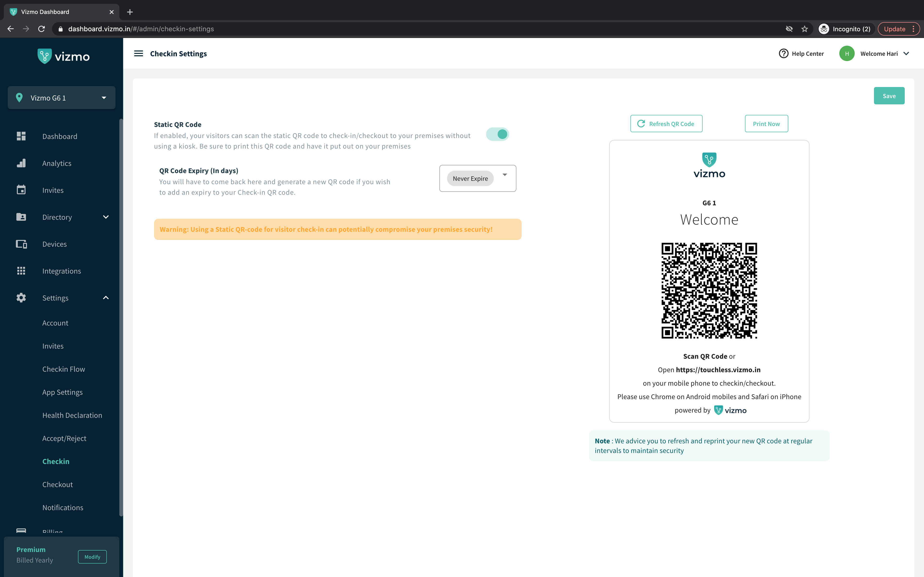This screenshot has width=924, height=577.
Task: Open Checkin Flow settings page
Action: point(63,370)
